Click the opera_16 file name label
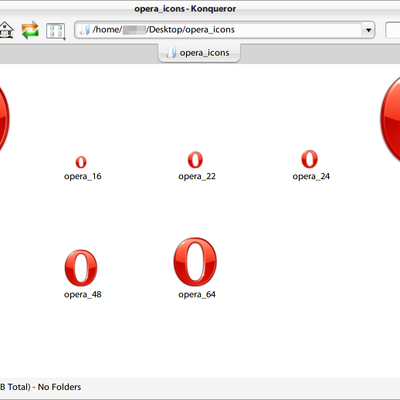The image size is (400, 400). pos(83,176)
